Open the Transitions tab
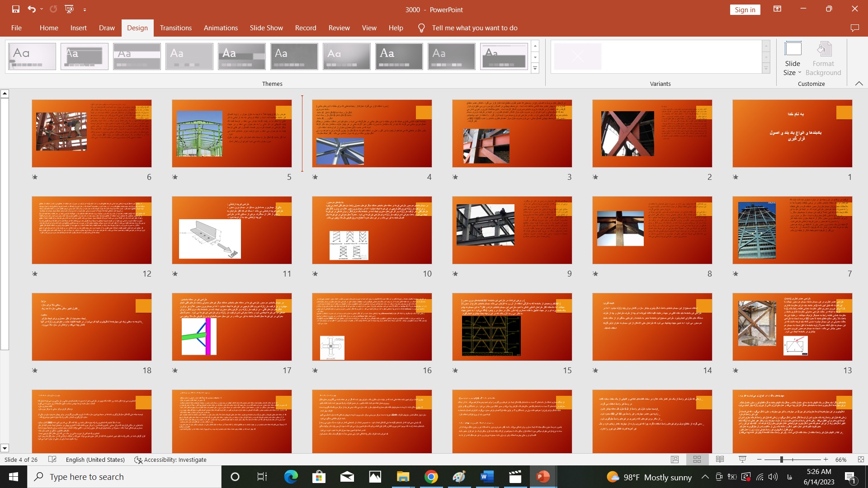This screenshot has height=488, width=868. 175,28
